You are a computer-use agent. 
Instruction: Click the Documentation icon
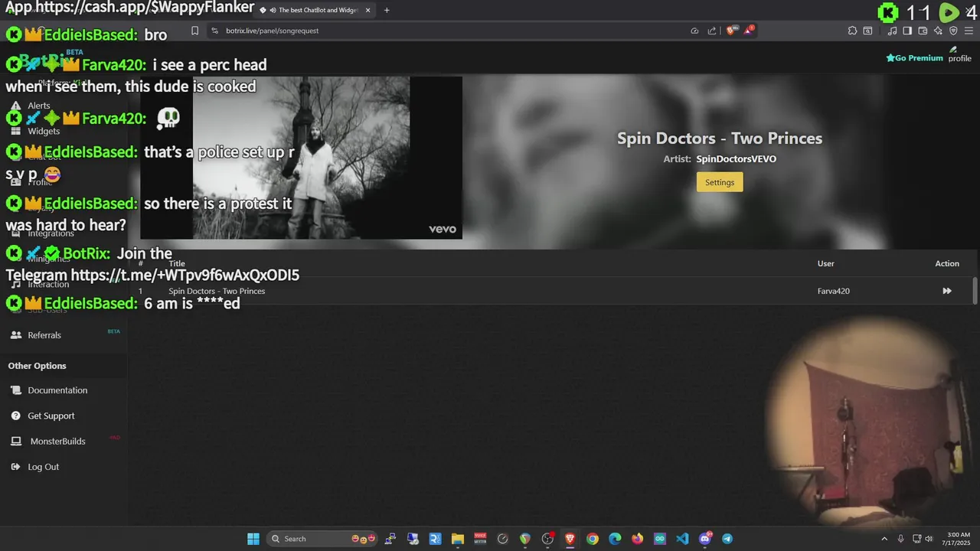pyautogui.click(x=15, y=390)
